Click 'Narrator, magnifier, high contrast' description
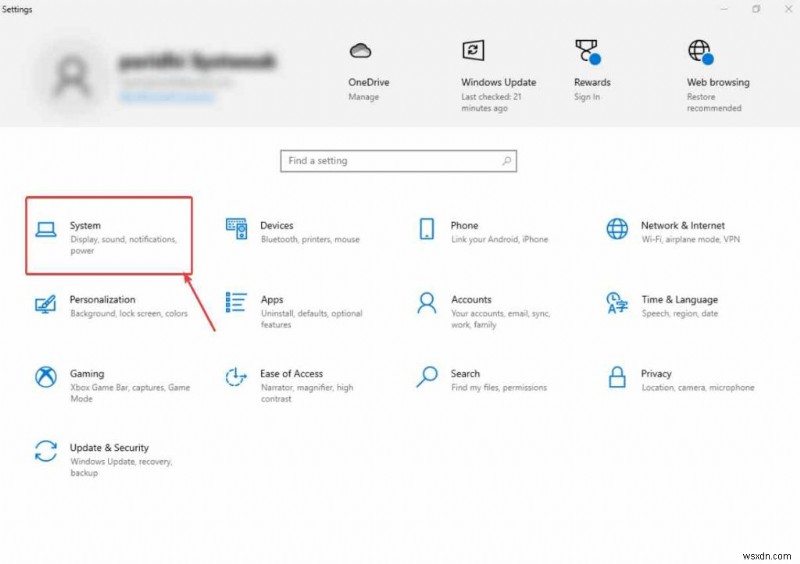Viewport: 800px width, 564px height. click(x=307, y=393)
